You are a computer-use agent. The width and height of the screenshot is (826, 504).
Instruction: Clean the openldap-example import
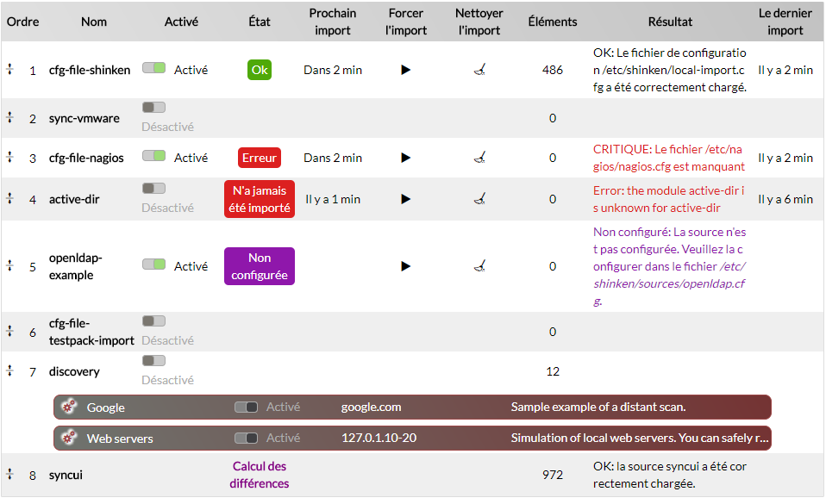pyautogui.click(x=479, y=266)
